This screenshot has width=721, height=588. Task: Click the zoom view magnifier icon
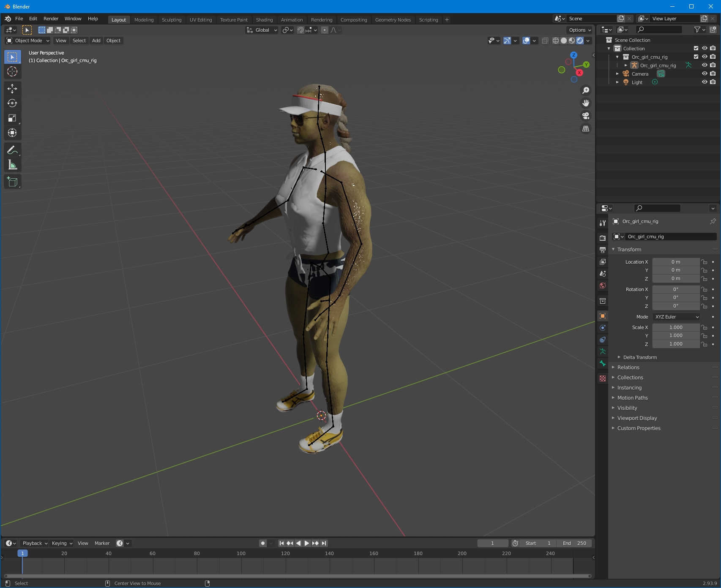click(x=586, y=90)
